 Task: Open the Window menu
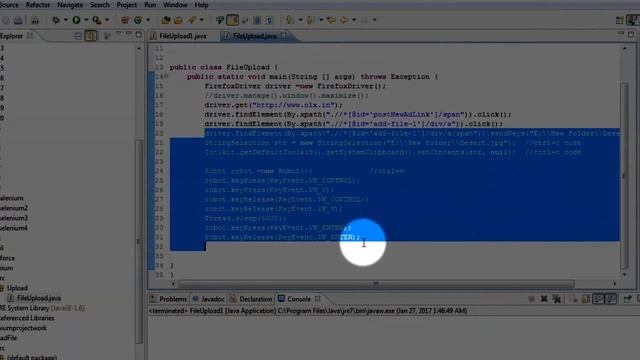coord(175,5)
